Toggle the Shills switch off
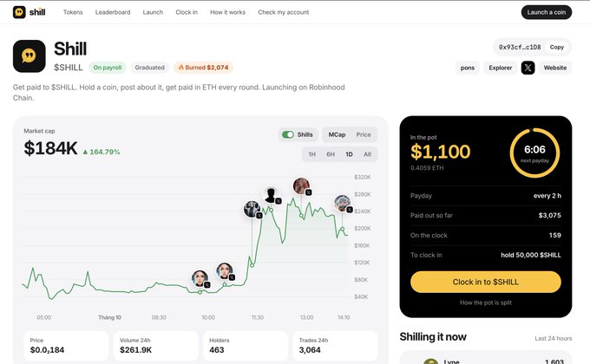Image resolution: width=590 pixels, height=364 pixels. (288, 134)
